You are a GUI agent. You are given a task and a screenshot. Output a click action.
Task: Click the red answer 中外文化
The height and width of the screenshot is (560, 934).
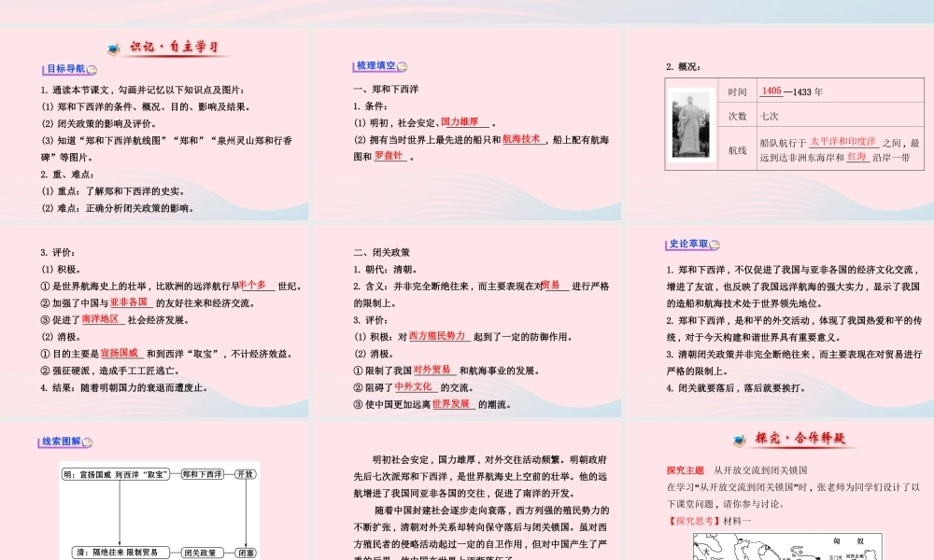point(414,385)
